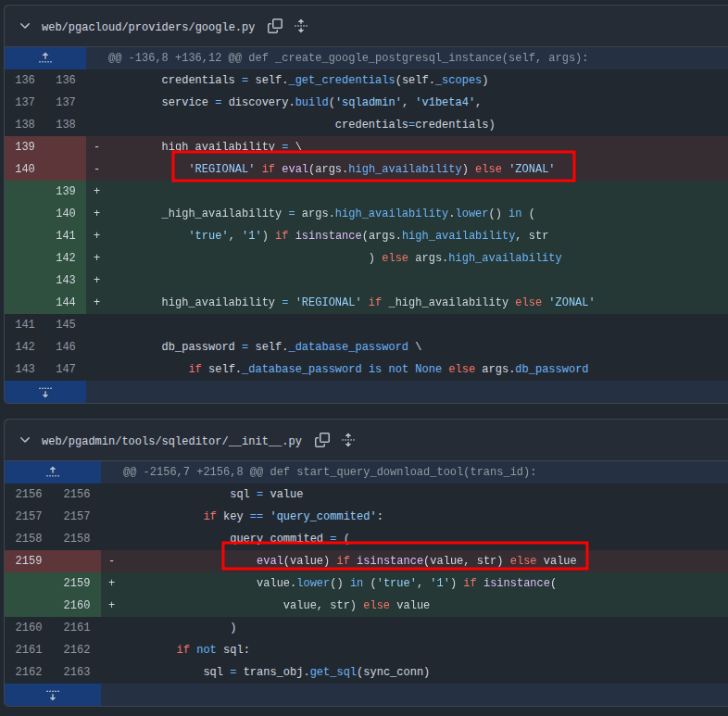728x716 pixels.
Task: Expand lines above hunk at line 2156
Action: [53, 471]
